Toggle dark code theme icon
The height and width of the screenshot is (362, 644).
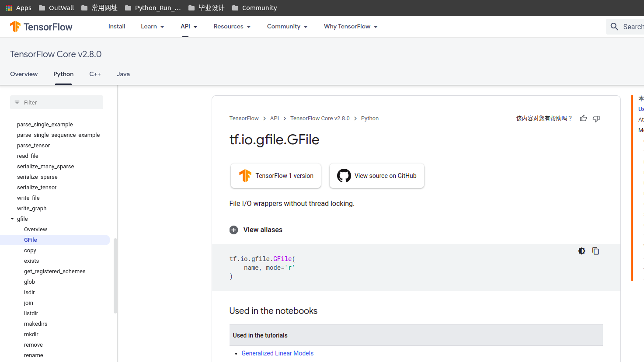(581, 251)
